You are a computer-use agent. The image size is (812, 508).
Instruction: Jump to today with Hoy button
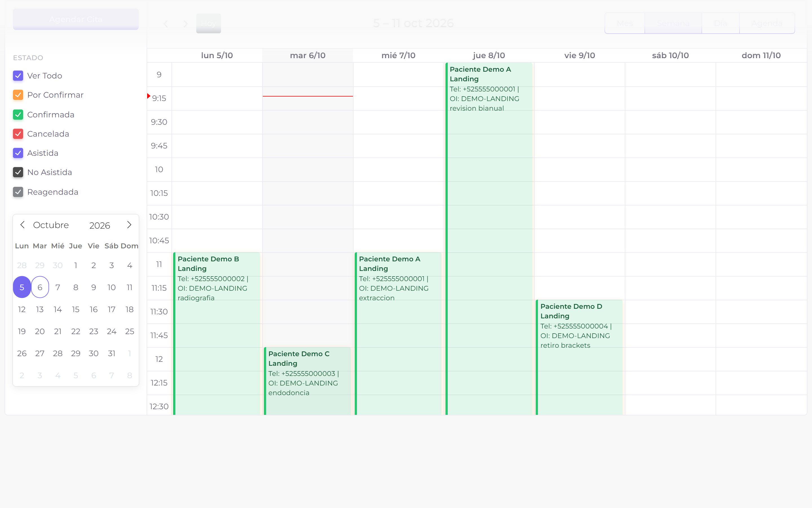pyautogui.click(x=208, y=23)
